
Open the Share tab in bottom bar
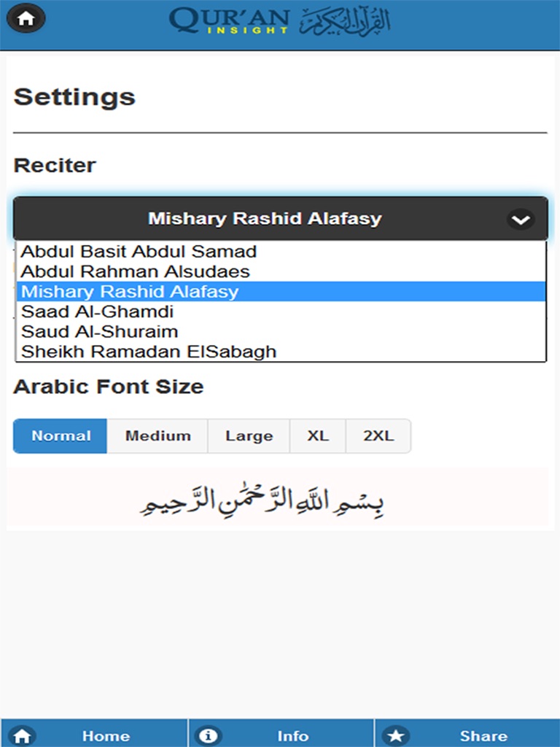tap(483, 735)
